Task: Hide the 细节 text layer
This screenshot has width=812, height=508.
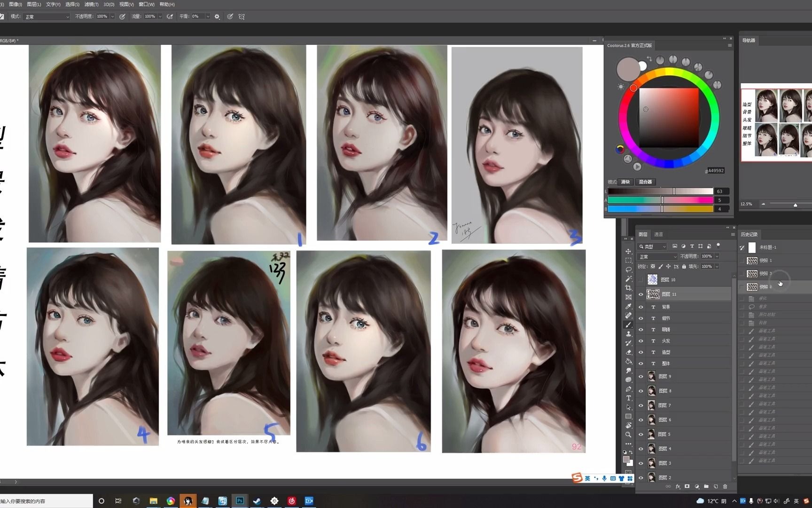Action: 640,318
